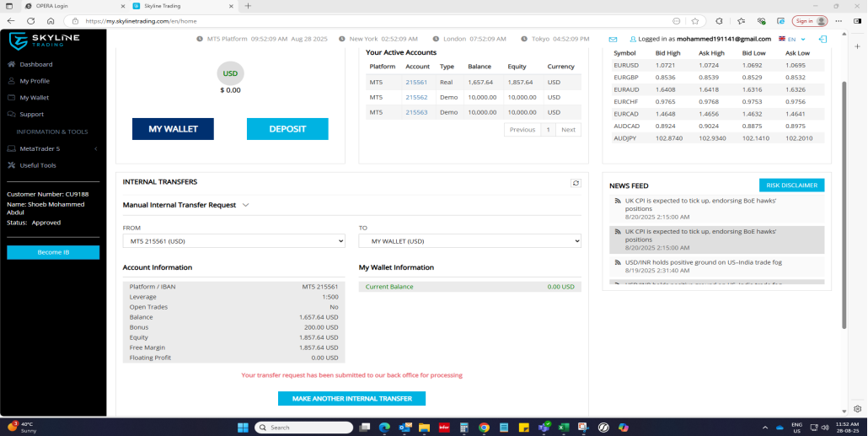Click Make Another Internal Transfer button
The height and width of the screenshot is (436, 868).
tap(351, 398)
